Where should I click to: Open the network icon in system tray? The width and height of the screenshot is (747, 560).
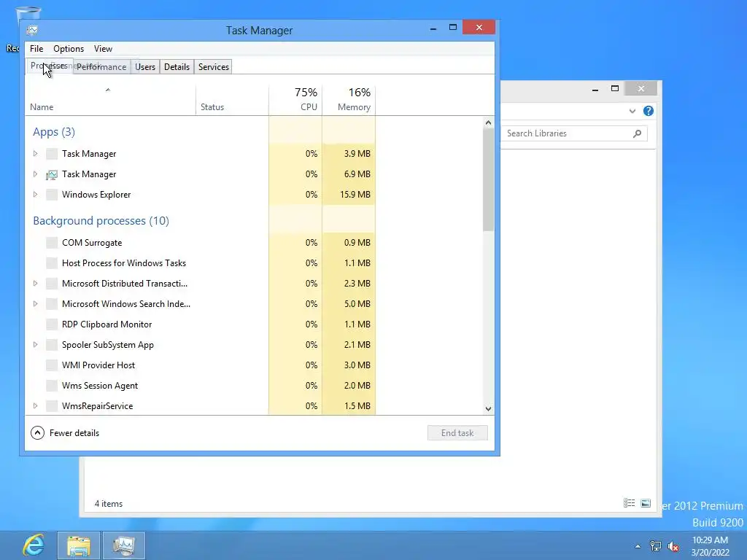point(656,546)
